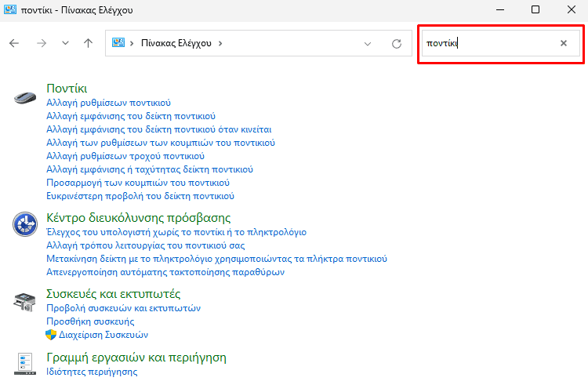The height and width of the screenshot is (392, 588).
Task: Click inside the search field containing ποντίκι
Action: [x=489, y=43]
